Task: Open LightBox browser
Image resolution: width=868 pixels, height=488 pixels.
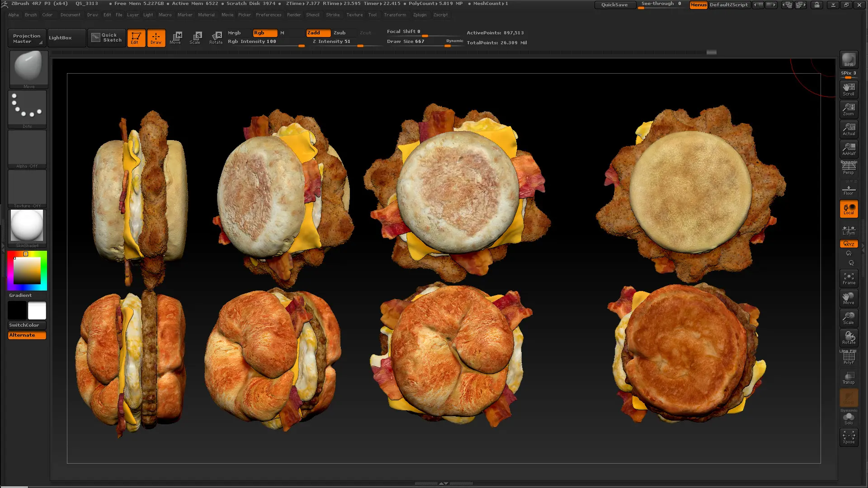Action: (x=66, y=38)
